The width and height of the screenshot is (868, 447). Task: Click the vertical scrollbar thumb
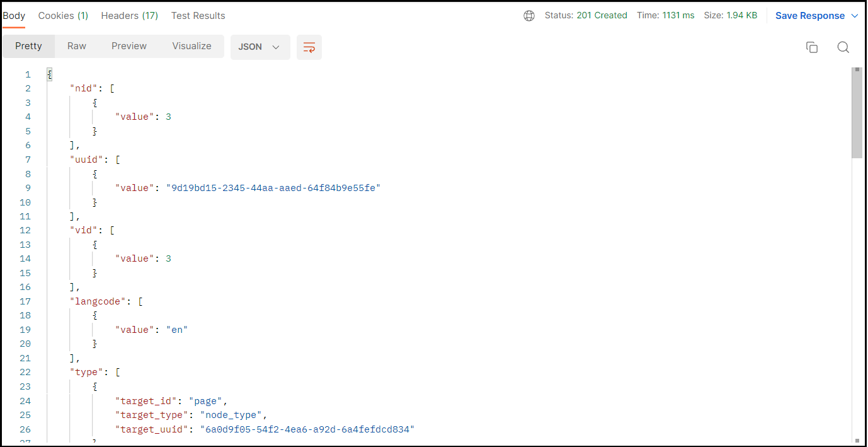coord(857,112)
